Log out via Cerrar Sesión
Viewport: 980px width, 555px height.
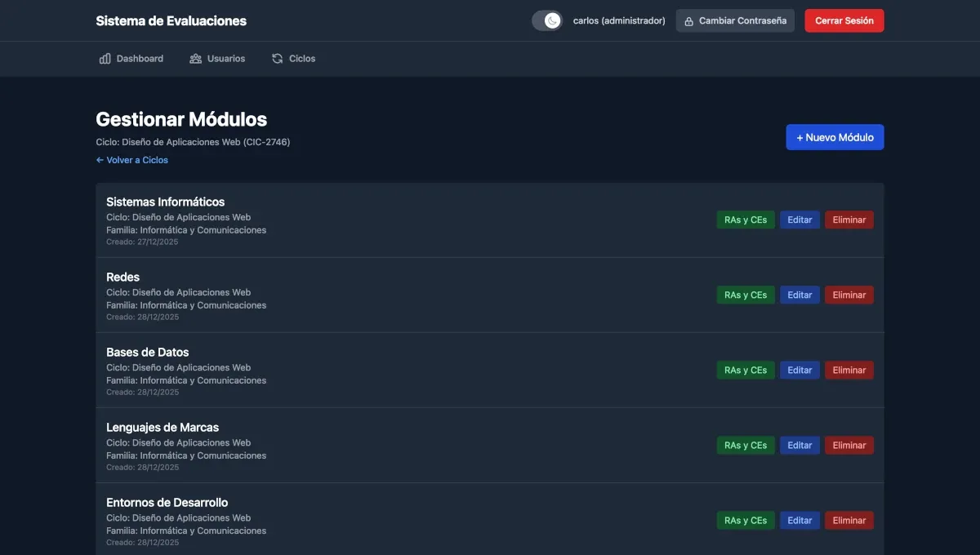click(x=844, y=20)
